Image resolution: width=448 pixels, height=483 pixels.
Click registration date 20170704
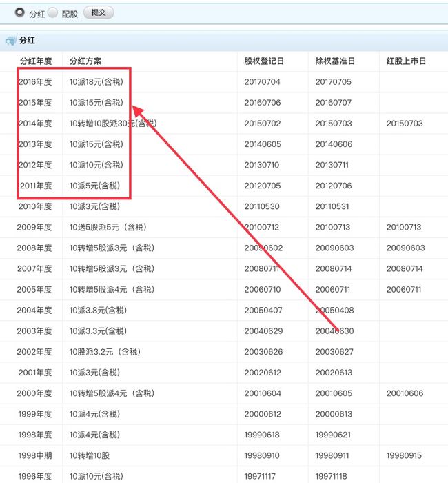pos(262,82)
